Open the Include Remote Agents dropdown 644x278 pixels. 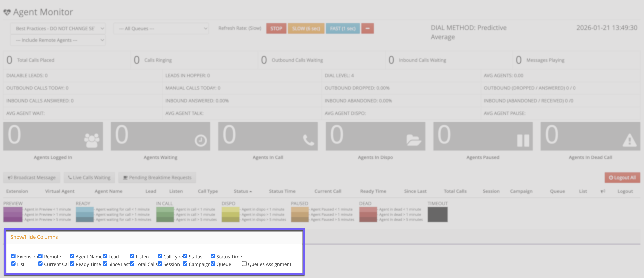click(x=58, y=40)
